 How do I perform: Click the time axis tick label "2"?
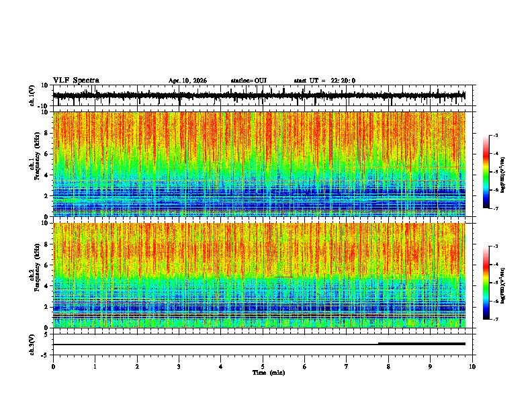point(137,367)
